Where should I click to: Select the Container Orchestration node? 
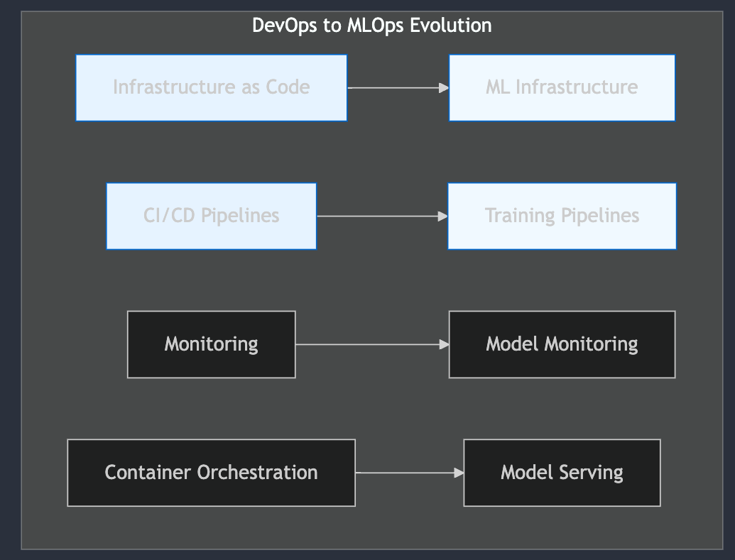[211, 472]
